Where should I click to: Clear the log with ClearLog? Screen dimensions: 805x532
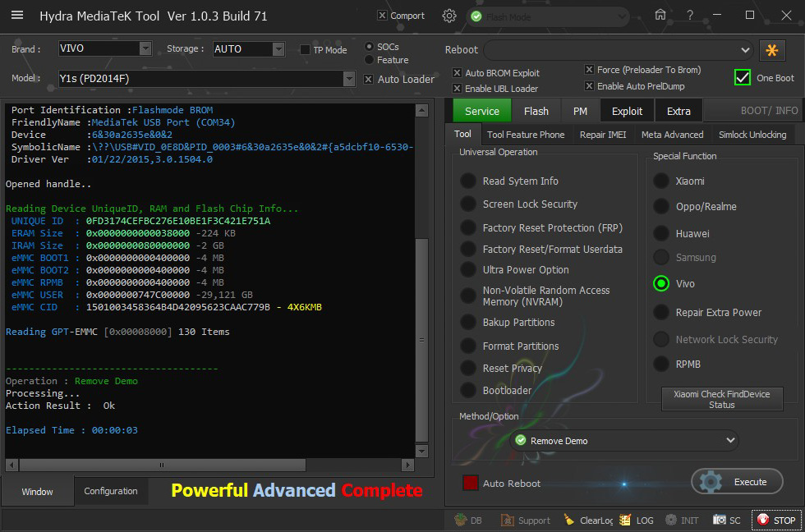(588, 521)
